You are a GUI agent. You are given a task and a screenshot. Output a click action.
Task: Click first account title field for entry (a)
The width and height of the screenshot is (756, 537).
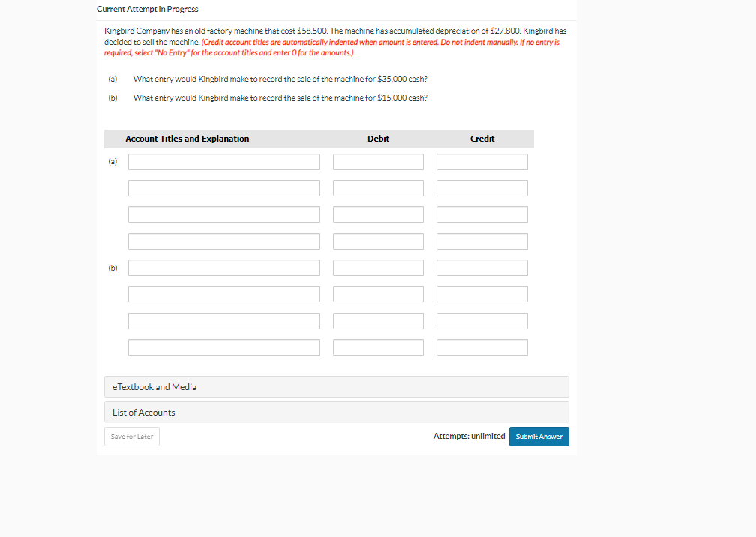[224, 162]
